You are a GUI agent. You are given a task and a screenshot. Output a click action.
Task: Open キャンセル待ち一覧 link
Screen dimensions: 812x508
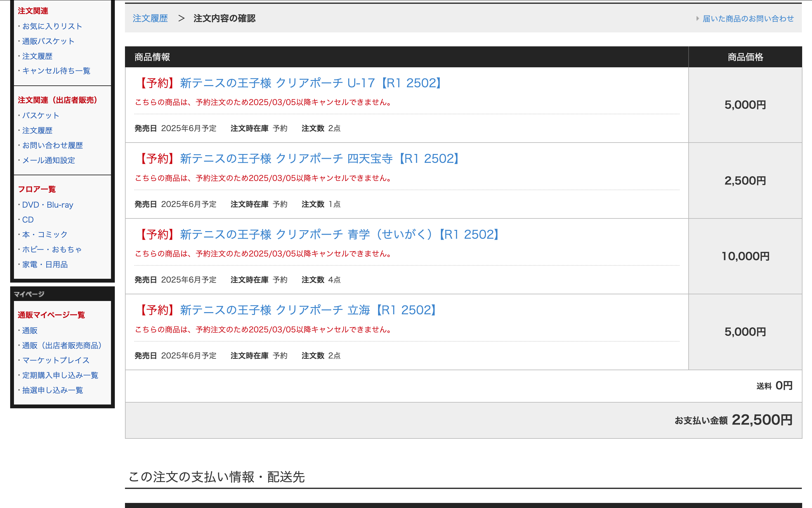[x=56, y=71]
